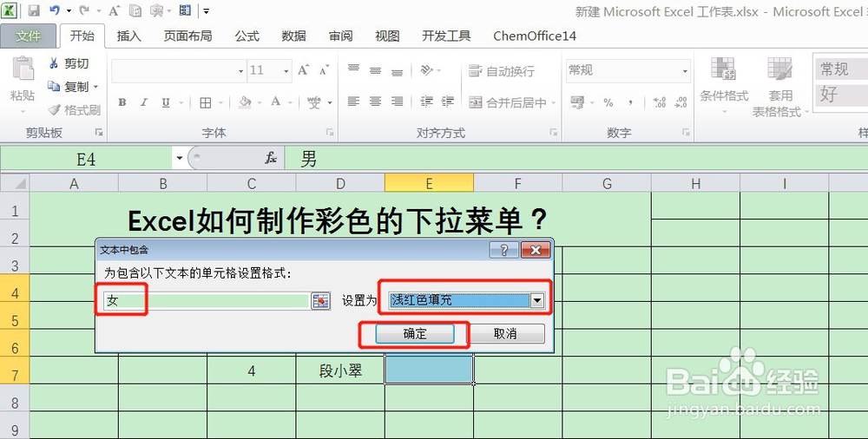Click the 合并后居中 merge and center button
The height and width of the screenshot is (439, 868).
coord(508,102)
